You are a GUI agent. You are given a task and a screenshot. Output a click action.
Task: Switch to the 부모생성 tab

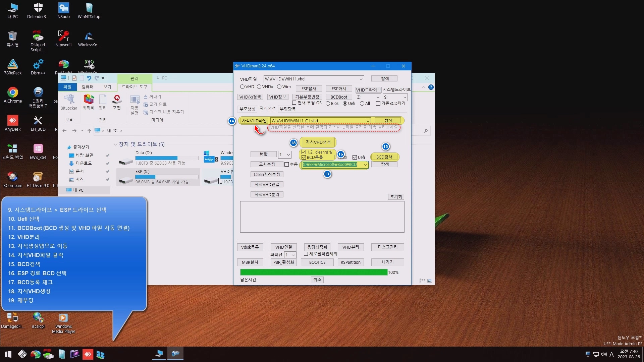coord(247,109)
